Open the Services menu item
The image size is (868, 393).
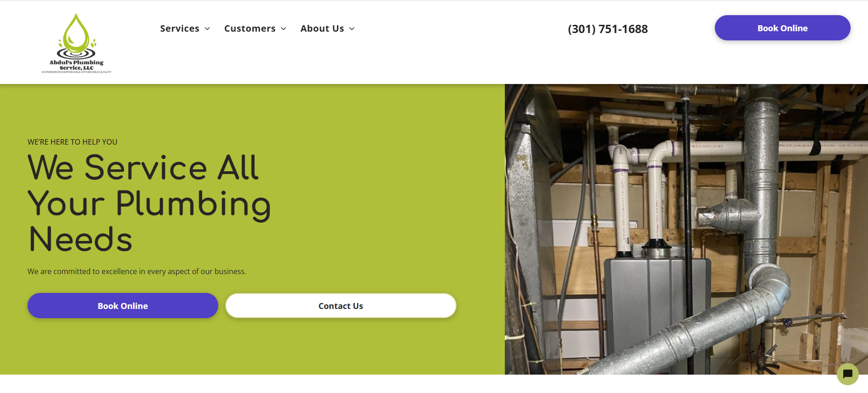pos(180,28)
